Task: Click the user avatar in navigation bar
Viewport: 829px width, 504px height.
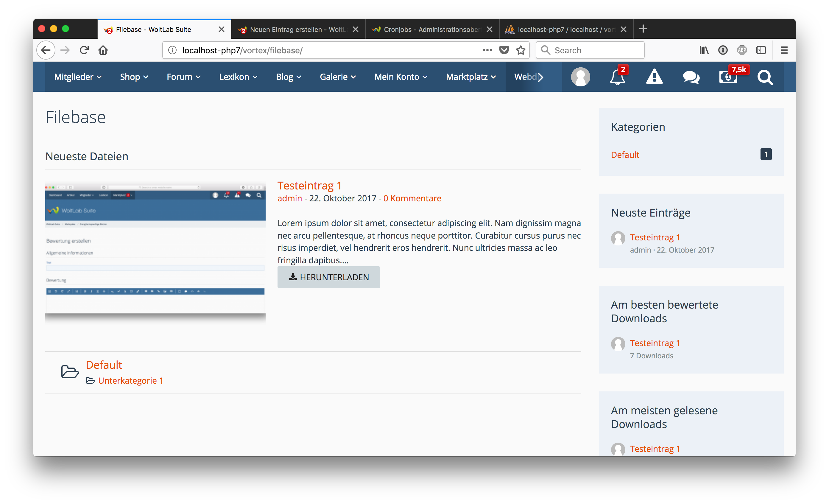Action: (x=580, y=77)
